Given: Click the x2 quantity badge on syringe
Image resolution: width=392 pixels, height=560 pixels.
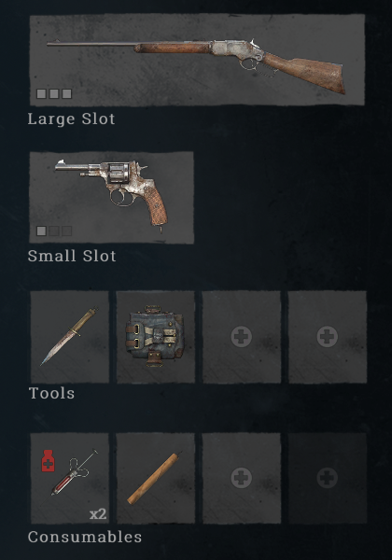Looking at the screenshot, I should point(98,514).
